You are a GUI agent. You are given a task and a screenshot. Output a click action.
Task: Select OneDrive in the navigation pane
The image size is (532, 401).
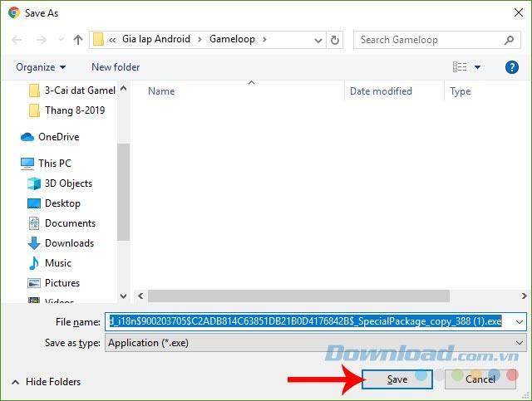point(58,137)
